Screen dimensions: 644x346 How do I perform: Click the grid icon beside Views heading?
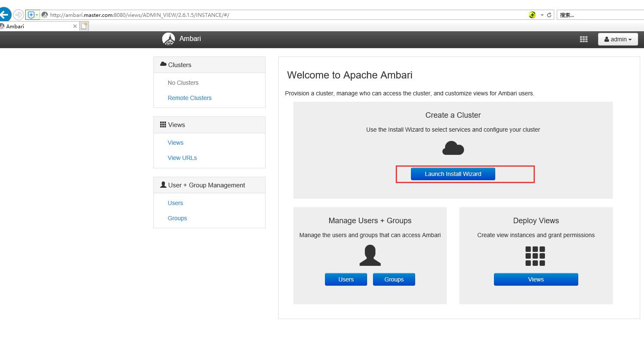(163, 124)
